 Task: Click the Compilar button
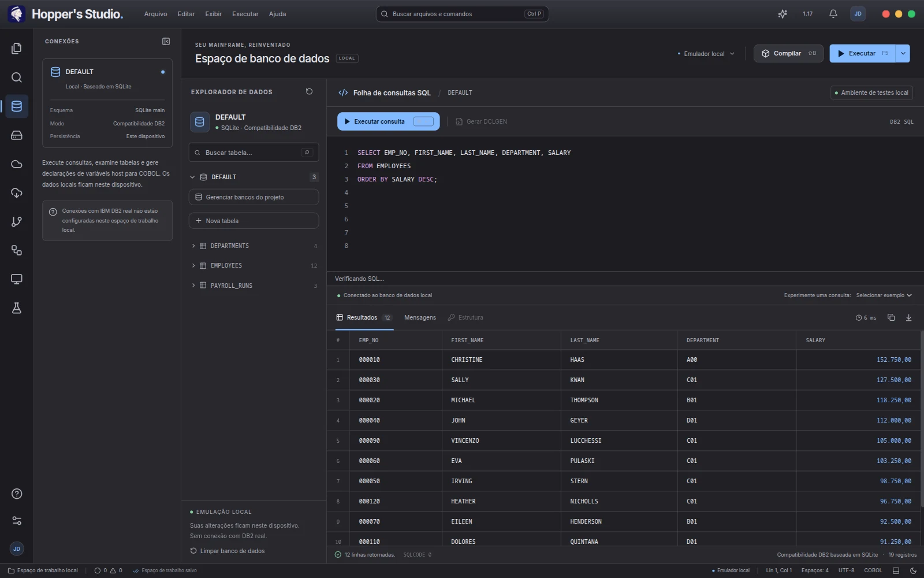pos(788,53)
